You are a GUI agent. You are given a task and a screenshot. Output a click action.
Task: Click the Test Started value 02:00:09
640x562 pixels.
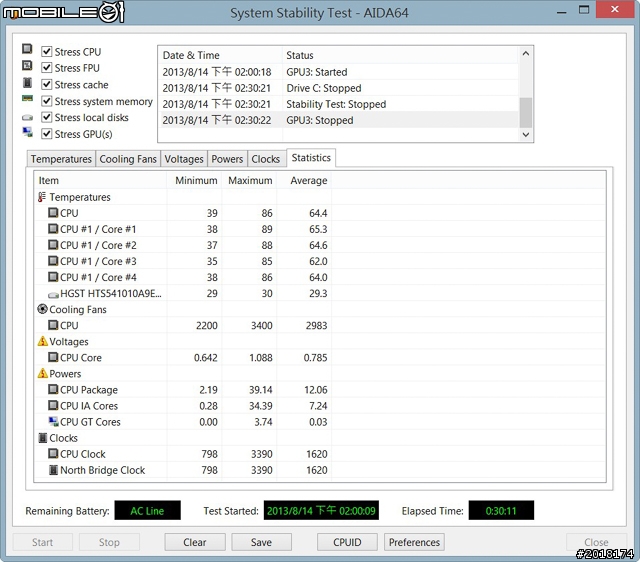tap(321, 510)
